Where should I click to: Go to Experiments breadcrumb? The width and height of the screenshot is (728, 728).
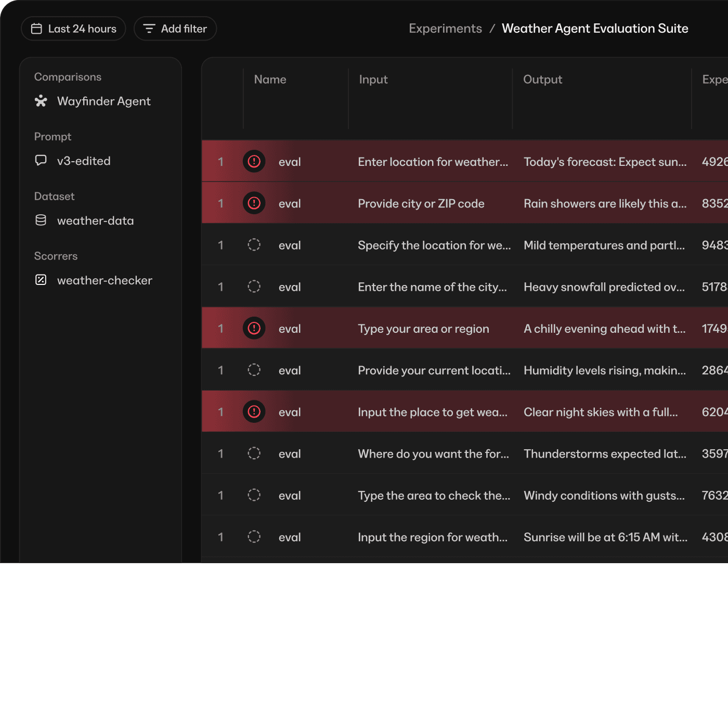click(x=445, y=29)
